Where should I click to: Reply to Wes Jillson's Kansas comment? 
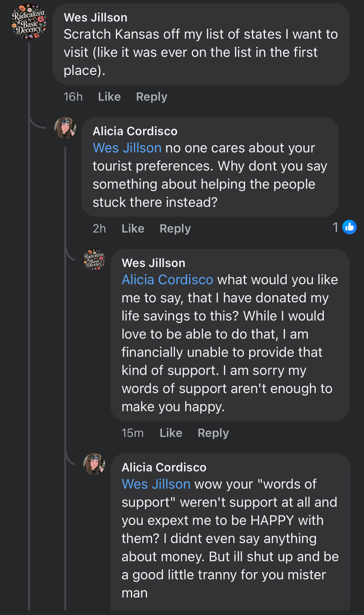coord(151,97)
